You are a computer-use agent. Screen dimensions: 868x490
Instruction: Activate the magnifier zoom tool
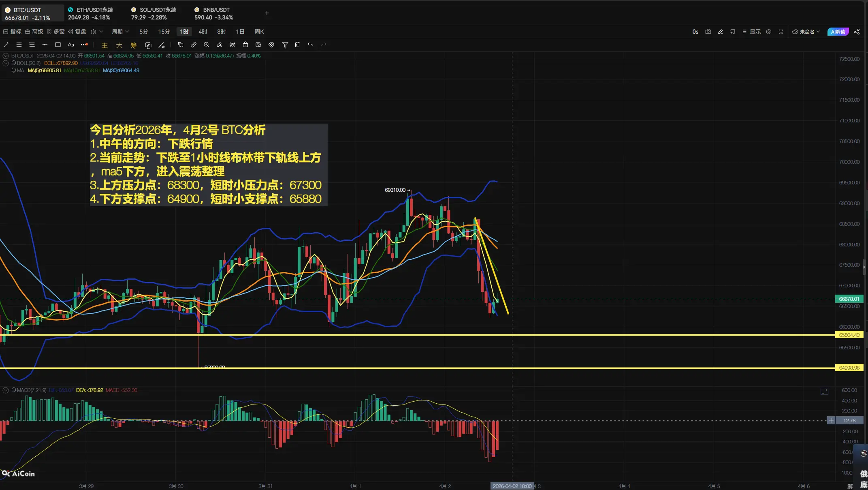[207, 45]
